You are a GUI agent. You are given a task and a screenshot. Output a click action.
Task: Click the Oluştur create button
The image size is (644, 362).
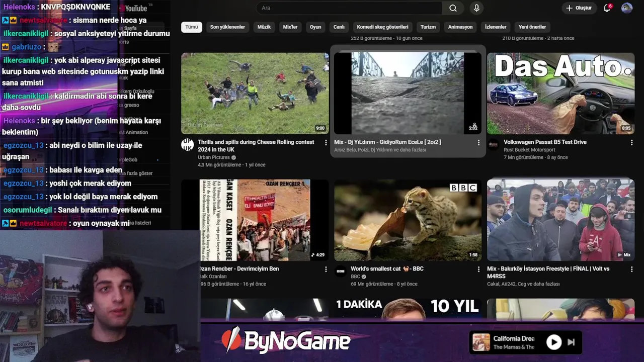579,8
